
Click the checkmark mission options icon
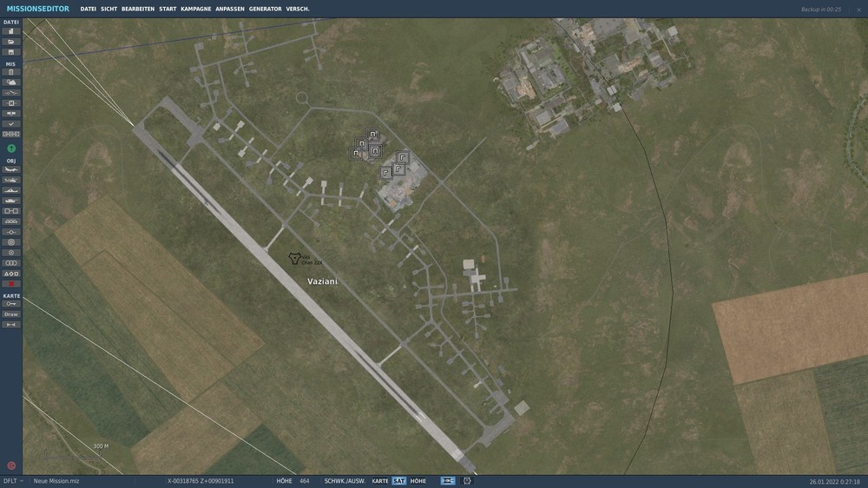point(11,124)
